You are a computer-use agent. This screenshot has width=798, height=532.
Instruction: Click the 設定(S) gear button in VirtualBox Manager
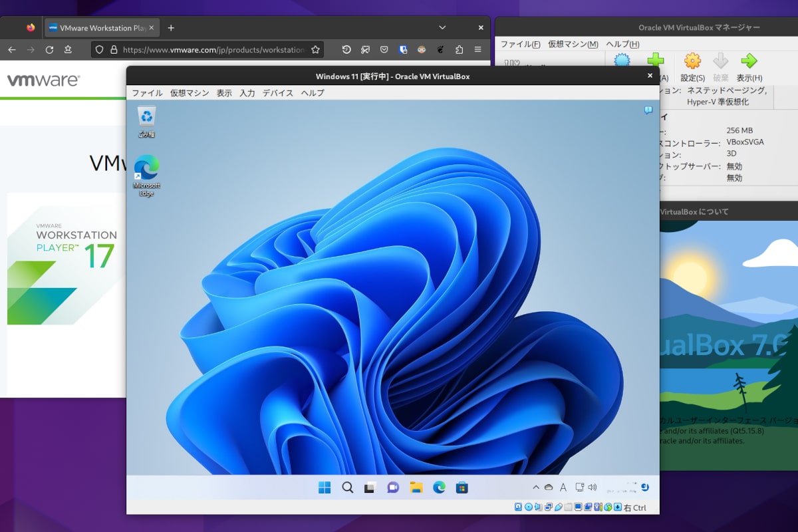pyautogui.click(x=693, y=67)
